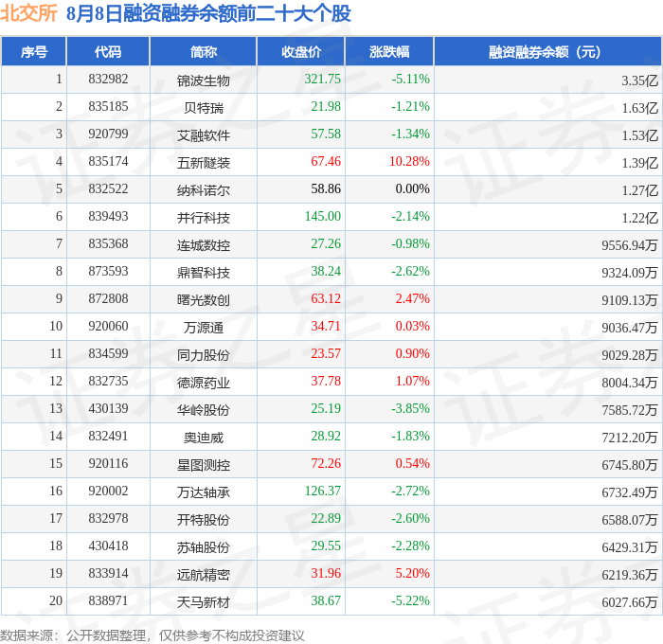Click the 8月8日融资融券余额前二十大个股 heading

pyautogui.click(x=208, y=13)
